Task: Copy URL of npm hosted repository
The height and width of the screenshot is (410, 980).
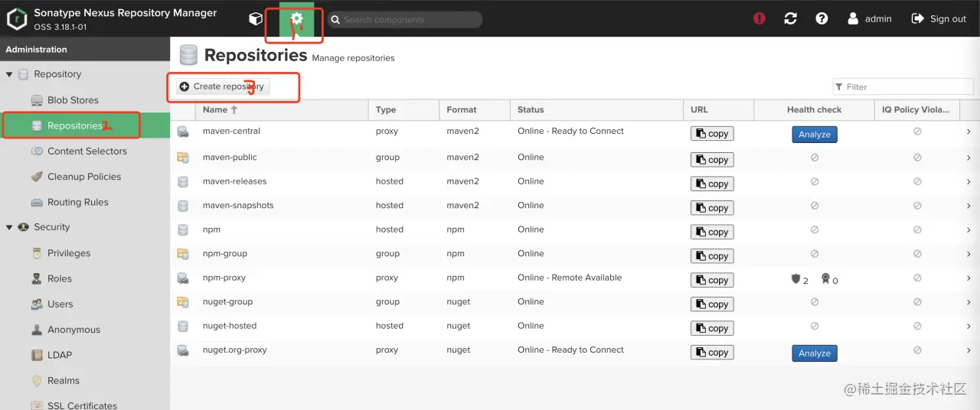Action: tap(712, 232)
